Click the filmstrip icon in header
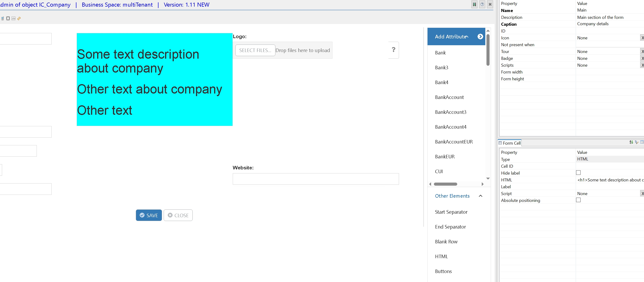 tap(474, 4)
